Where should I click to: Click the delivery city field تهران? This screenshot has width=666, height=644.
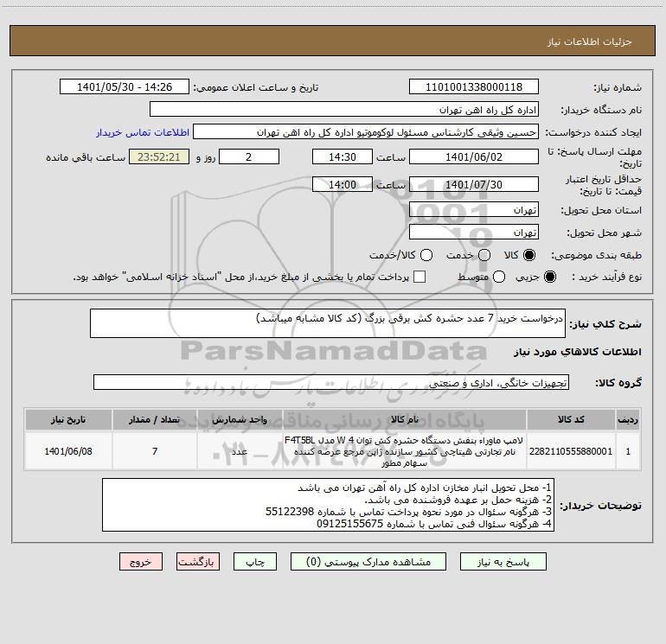tap(474, 233)
